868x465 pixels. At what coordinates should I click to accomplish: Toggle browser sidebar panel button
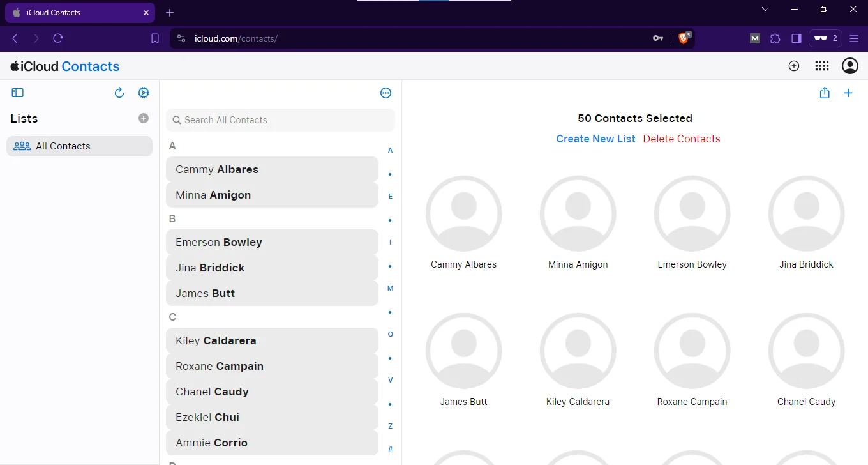point(797,38)
